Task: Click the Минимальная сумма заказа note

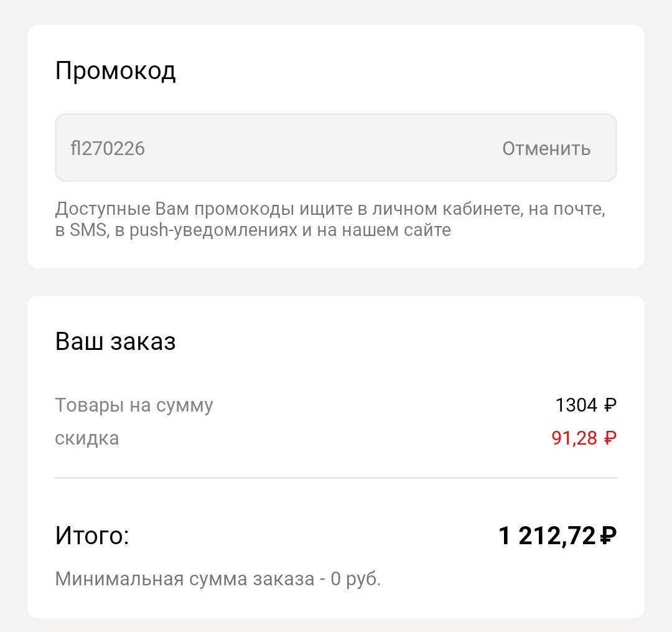Action: [218, 579]
